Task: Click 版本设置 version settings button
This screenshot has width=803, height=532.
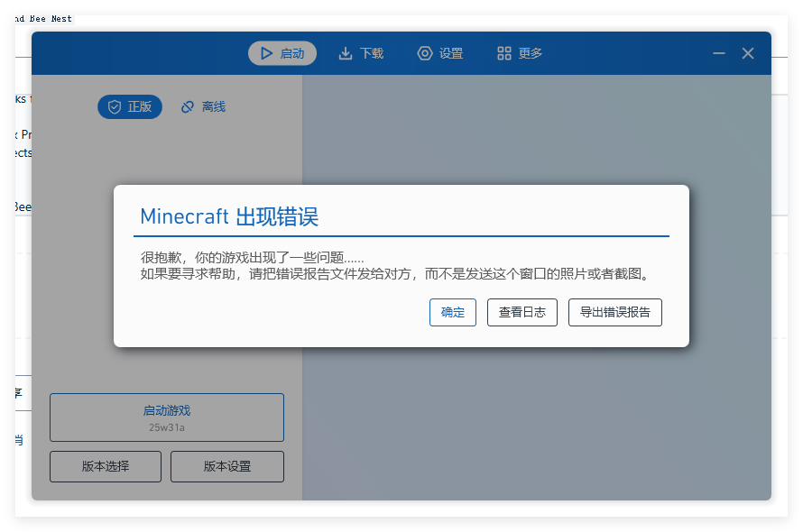Action: coord(227,466)
